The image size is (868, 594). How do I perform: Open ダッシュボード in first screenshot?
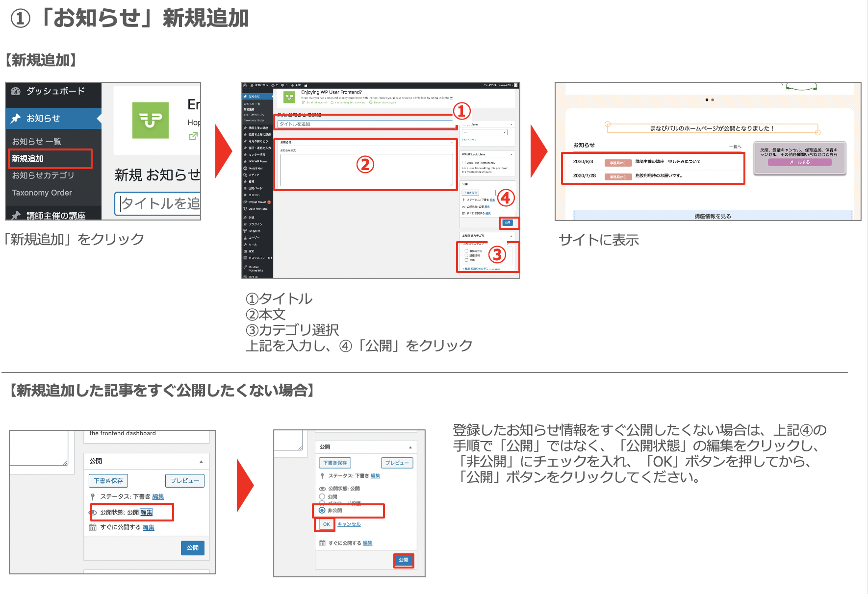pos(55,91)
